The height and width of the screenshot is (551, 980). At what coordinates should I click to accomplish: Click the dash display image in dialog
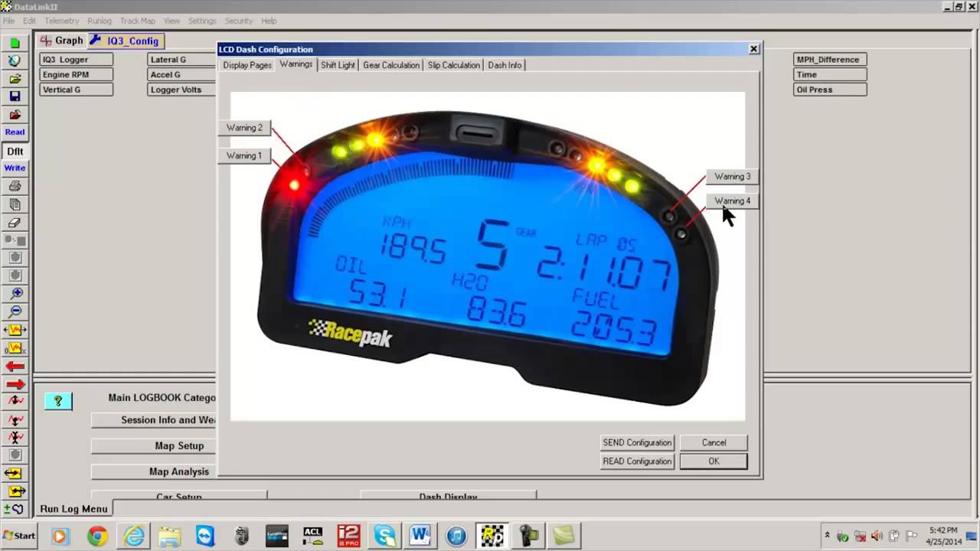[x=488, y=256]
